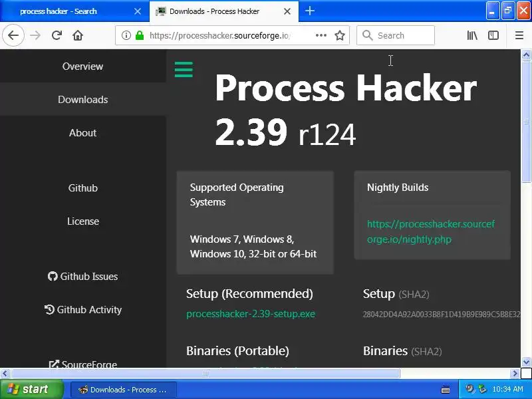Click 'Process Hacker 2.39 r124' heading
Image resolution: width=532 pixels, height=399 pixels.
(345, 110)
